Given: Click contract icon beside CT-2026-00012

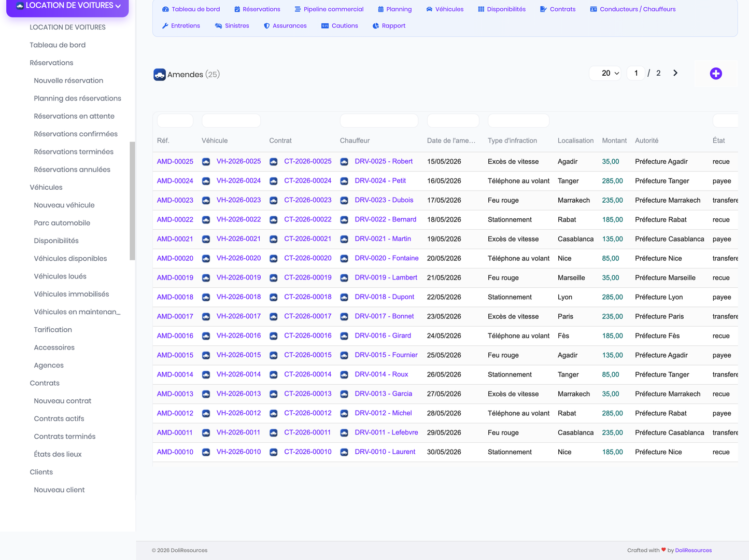Looking at the screenshot, I should click(x=274, y=413).
